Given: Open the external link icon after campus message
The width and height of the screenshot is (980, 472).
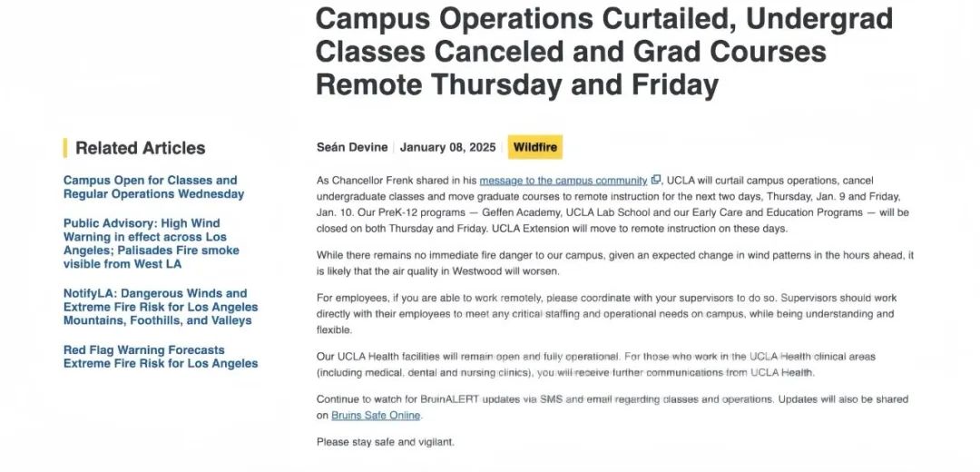Looking at the screenshot, I should pos(656,181).
